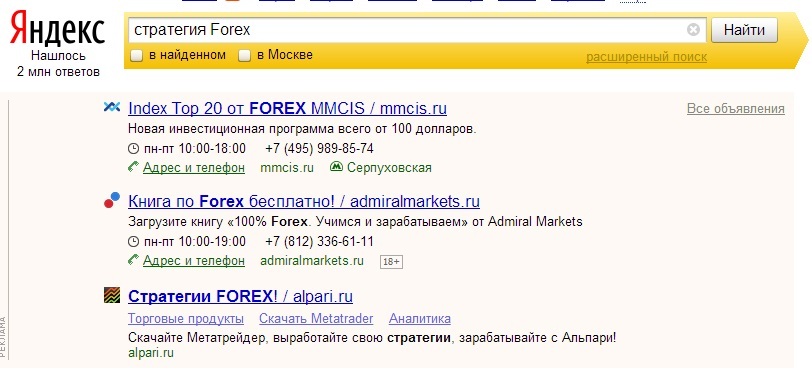812x371 pixels.
Task: Show 'Все объявления' link
Action: [x=735, y=109]
